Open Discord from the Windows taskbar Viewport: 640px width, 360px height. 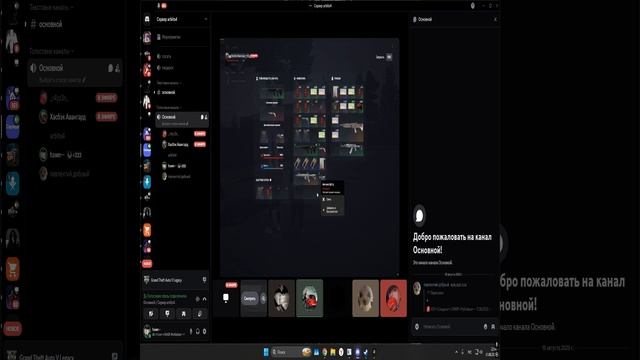(x=358, y=352)
